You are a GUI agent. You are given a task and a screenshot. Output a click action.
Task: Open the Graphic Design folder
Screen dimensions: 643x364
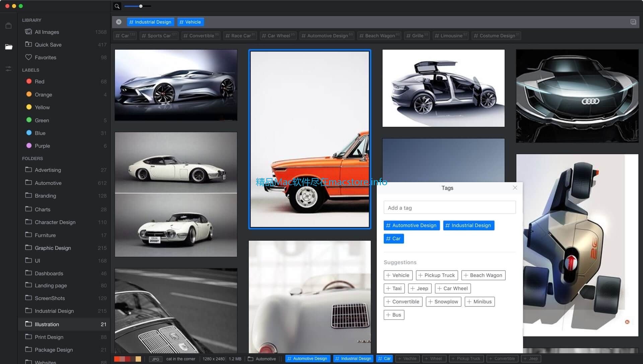[64, 248]
